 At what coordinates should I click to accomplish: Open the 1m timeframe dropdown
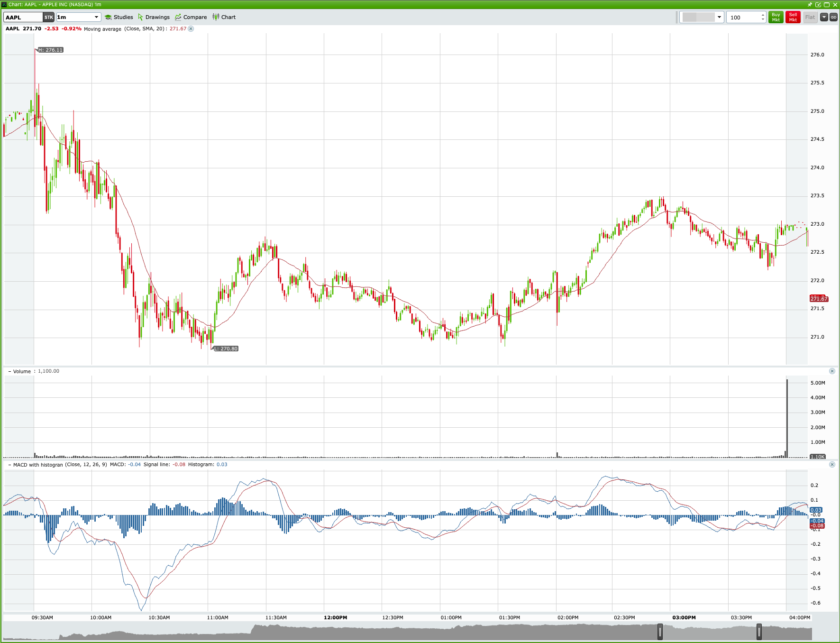coord(96,17)
